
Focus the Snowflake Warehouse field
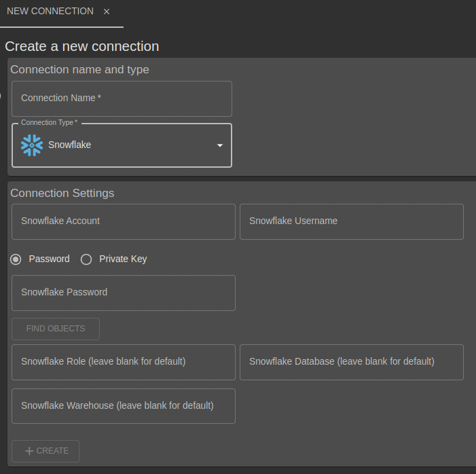[124, 406]
